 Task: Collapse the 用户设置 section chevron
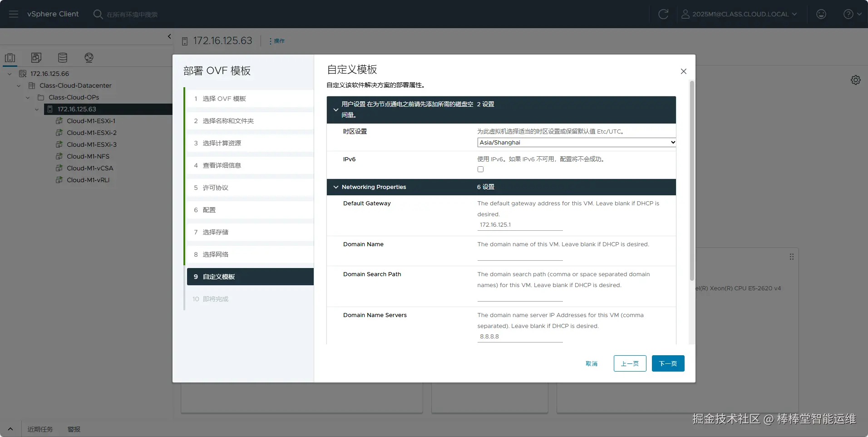pos(336,110)
